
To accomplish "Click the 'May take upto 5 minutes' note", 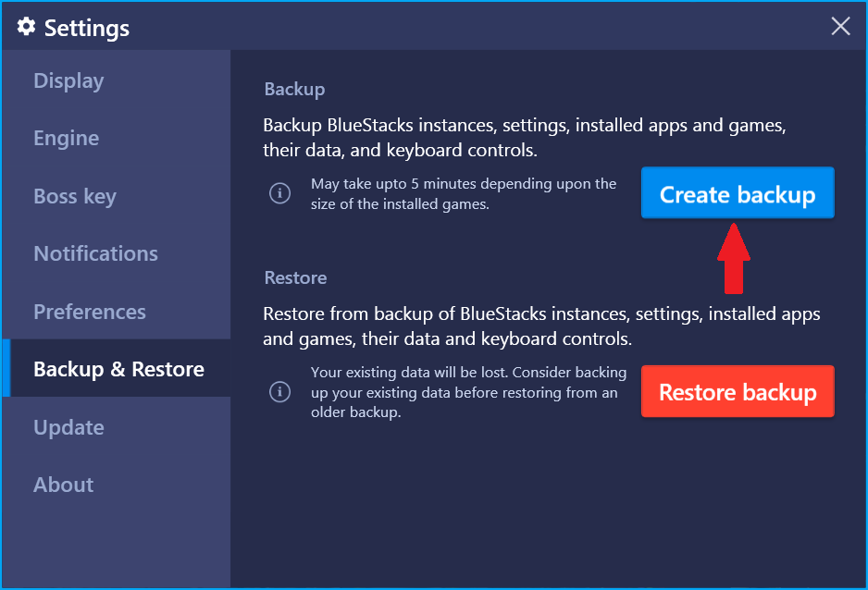I will pos(464,193).
